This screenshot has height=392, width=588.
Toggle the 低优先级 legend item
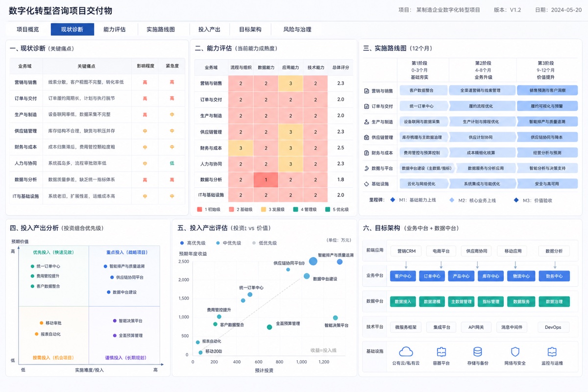tap(264, 243)
